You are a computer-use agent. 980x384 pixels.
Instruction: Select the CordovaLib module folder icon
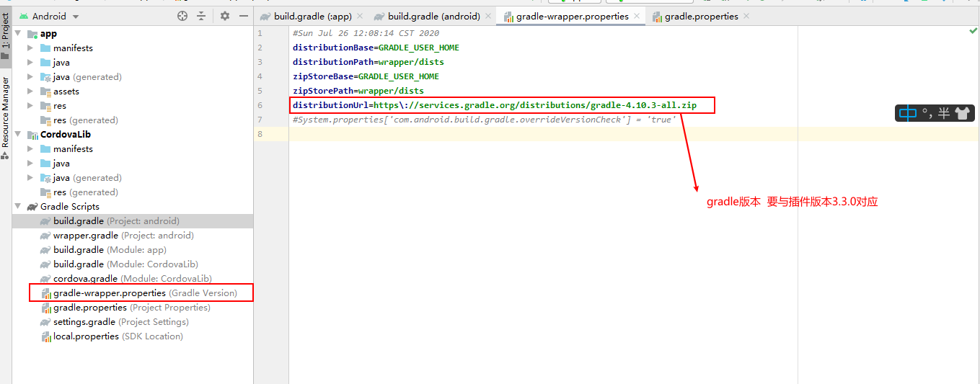(32, 135)
